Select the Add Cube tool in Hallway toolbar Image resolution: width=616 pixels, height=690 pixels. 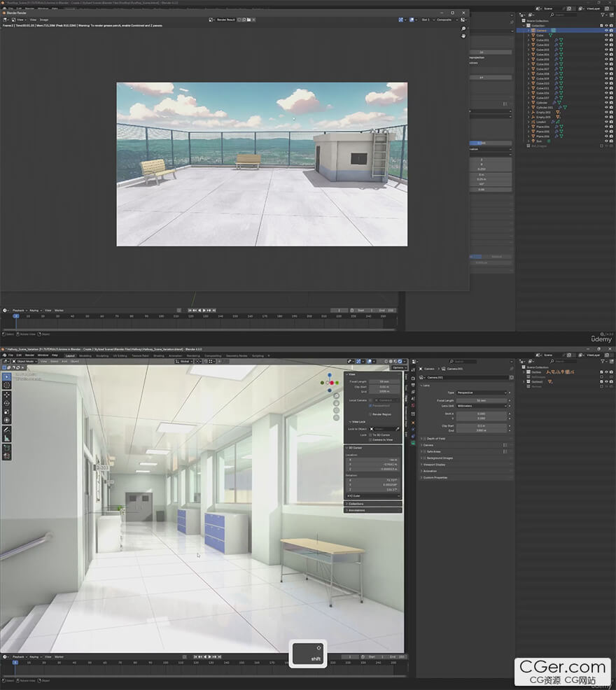coord(6,448)
